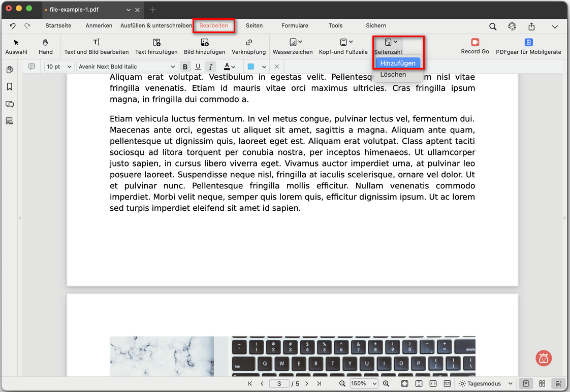Open the bookmarks sidebar panel

point(9,87)
